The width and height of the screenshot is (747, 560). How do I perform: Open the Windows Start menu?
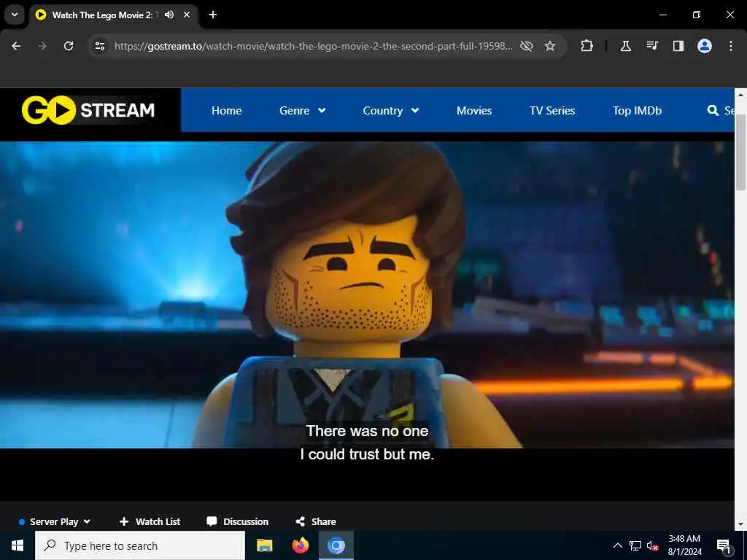[x=18, y=545]
